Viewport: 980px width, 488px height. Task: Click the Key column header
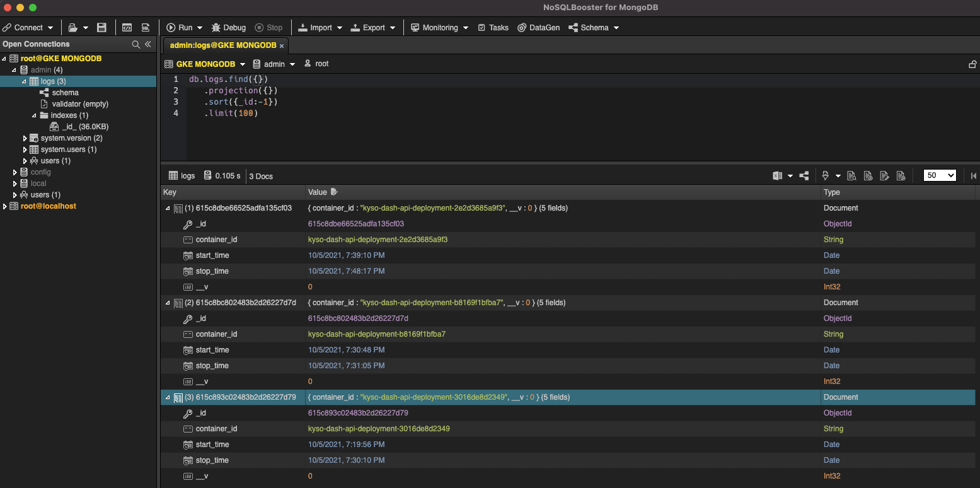[x=233, y=192]
